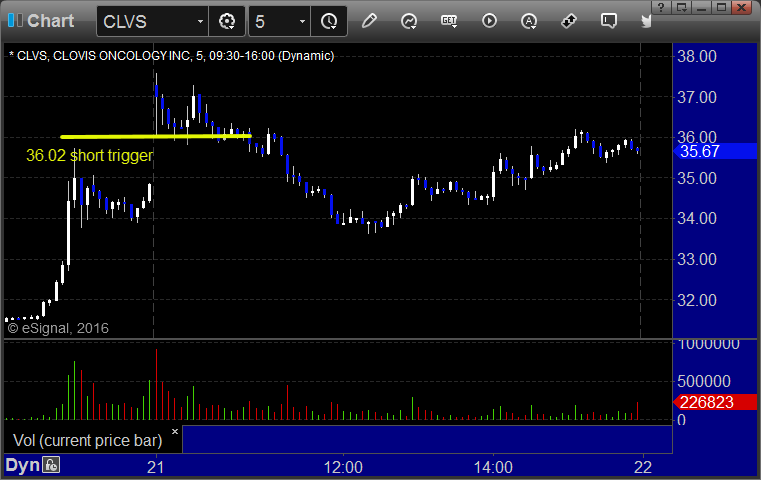The width and height of the screenshot is (761, 480).
Task: Click the 34.00 price axis label
Action: pos(697,218)
